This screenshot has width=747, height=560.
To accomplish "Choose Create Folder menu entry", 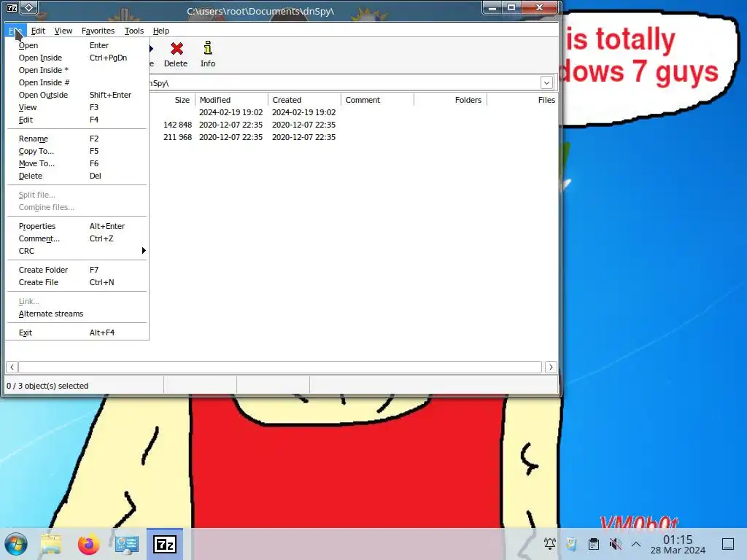I will (77, 270).
